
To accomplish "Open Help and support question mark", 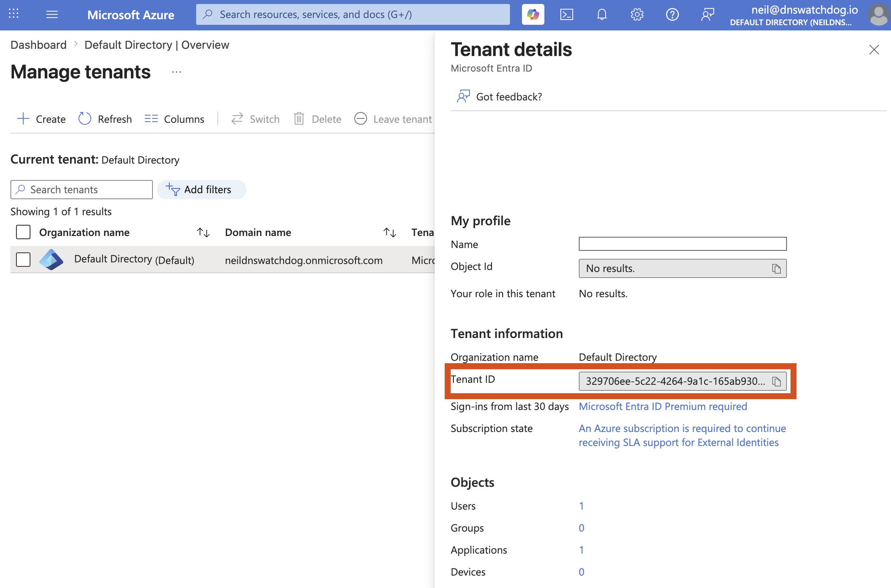I will (672, 15).
